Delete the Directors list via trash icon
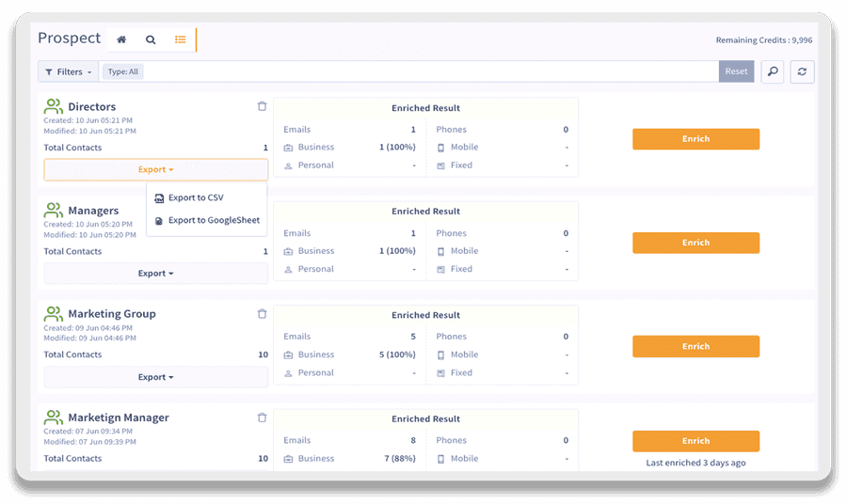Screen dimensions: 847x504 click(262, 106)
